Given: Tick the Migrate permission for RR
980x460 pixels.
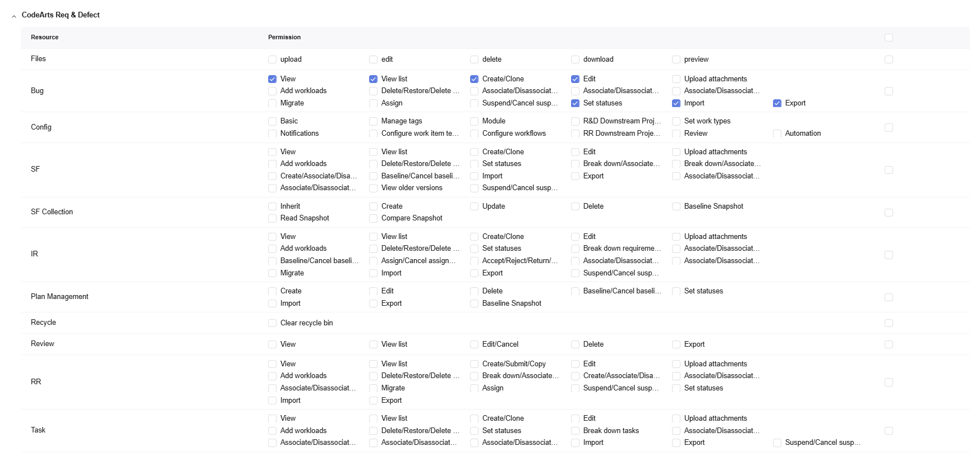Looking at the screenshot, I should [x=373, y=388].
